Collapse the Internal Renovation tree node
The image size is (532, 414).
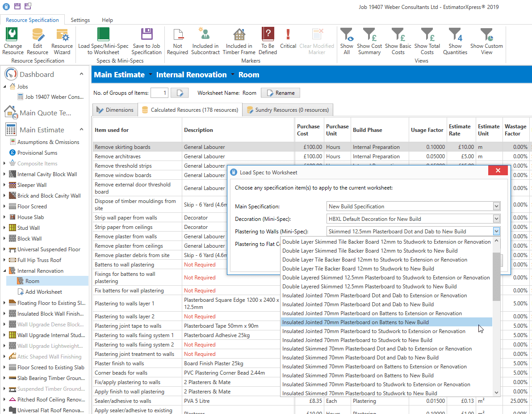pos(4,270)
